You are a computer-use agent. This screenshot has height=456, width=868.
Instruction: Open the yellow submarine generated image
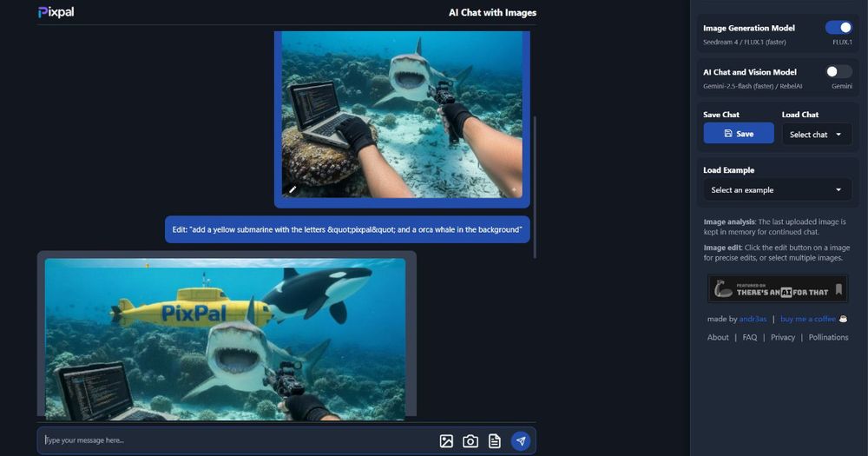coord(226,339)
